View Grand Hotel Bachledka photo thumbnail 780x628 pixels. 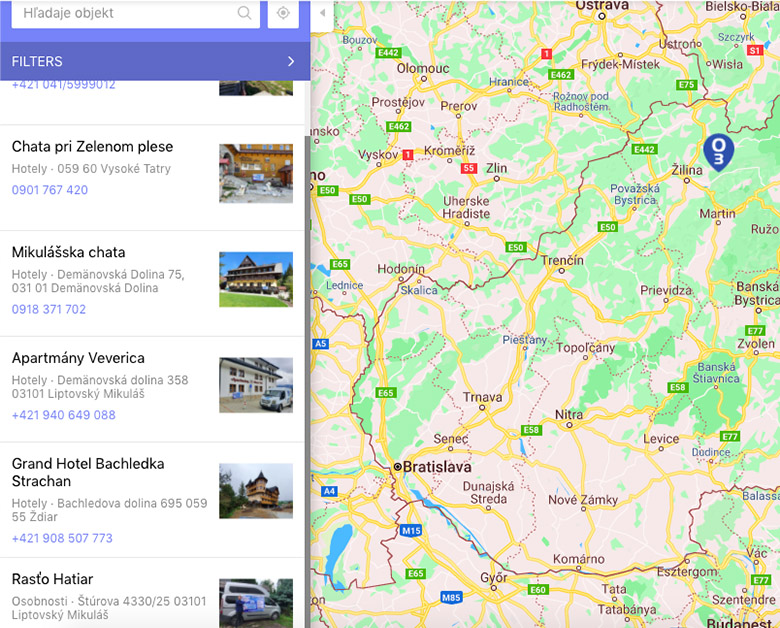[256, 491]
